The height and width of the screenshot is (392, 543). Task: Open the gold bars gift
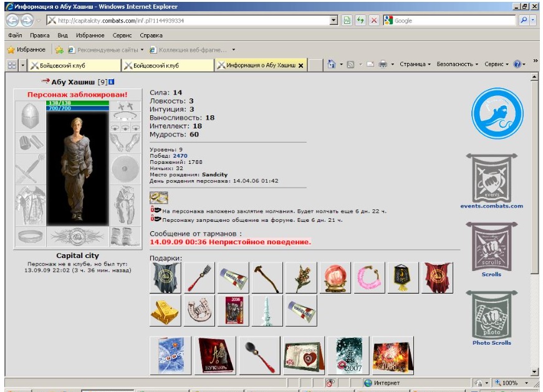[x=165, y=311]
